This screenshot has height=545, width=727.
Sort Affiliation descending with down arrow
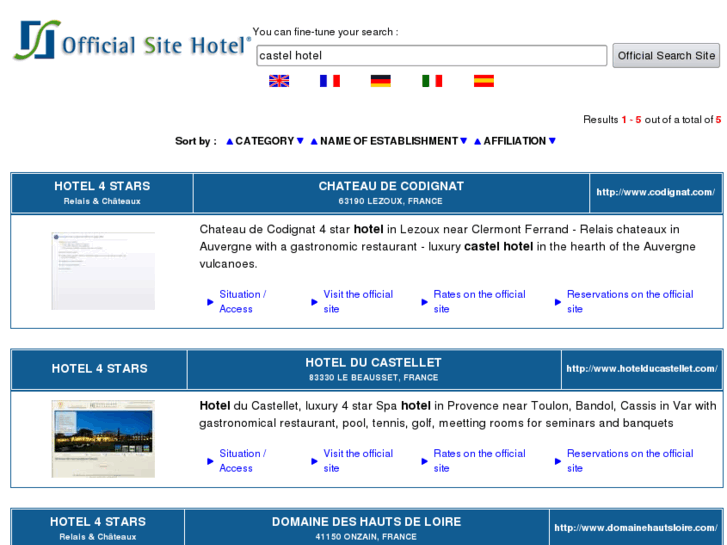[552, 141]
